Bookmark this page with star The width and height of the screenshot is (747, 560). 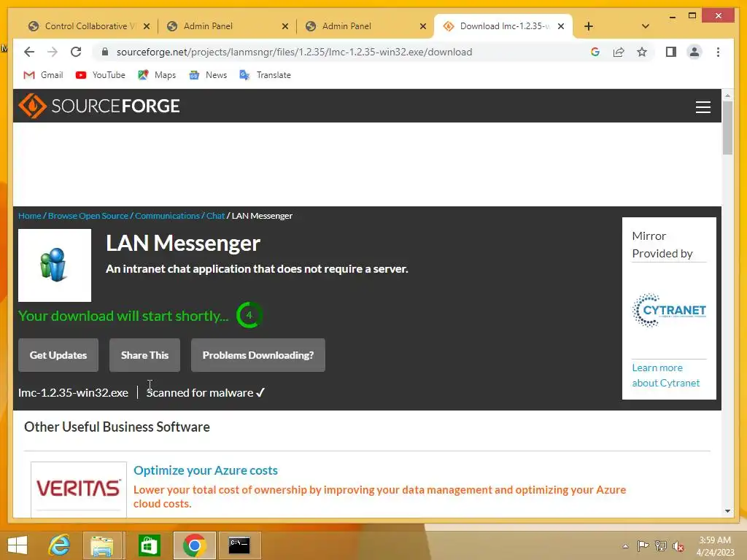pyautogui.click(x=642, y=52)
